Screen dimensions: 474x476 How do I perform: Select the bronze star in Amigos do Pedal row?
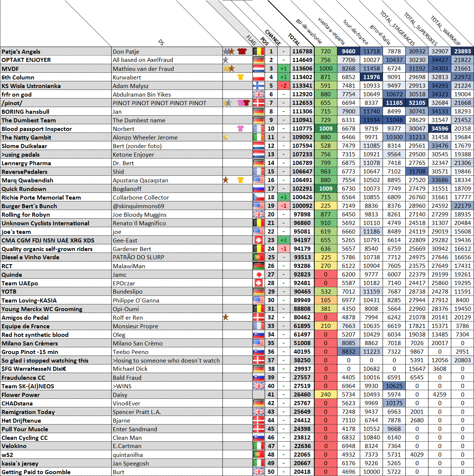coord(225,317)
